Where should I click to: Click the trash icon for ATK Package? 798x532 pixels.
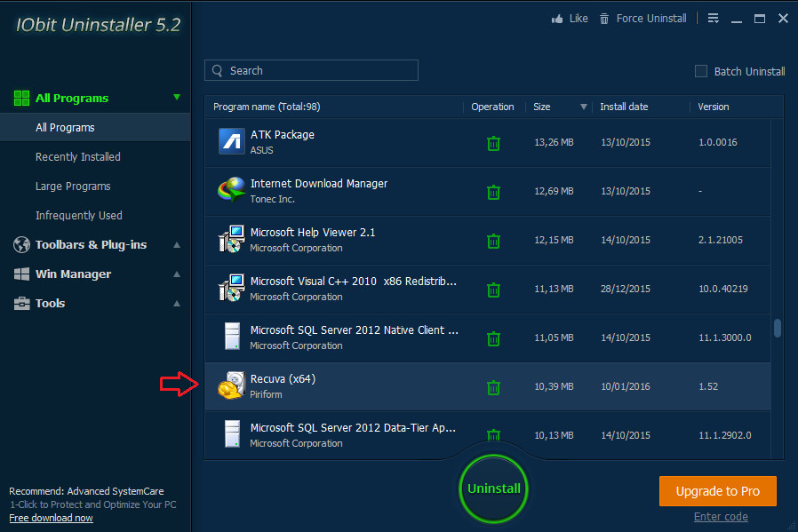[x=493, y=143]
